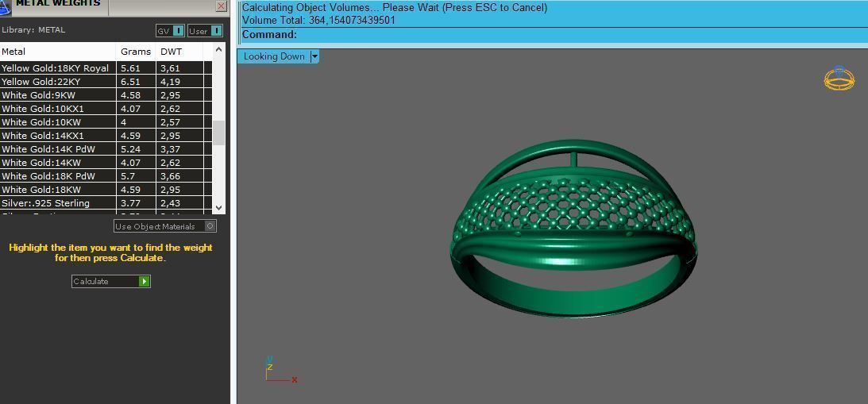Select White Gold:10KW row
The height and width of the screenshot is (404, 868).
pyautogui.click(x=106, y=121)
